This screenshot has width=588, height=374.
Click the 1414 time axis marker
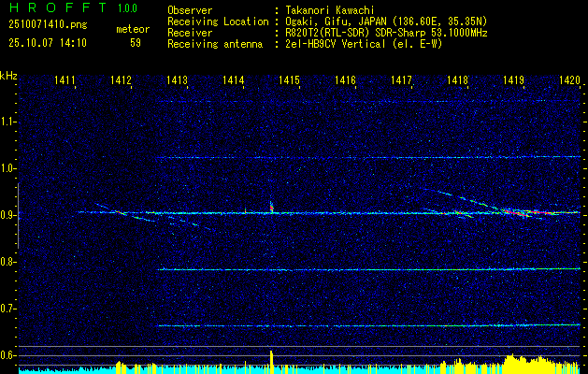click(x=233, y=79)
